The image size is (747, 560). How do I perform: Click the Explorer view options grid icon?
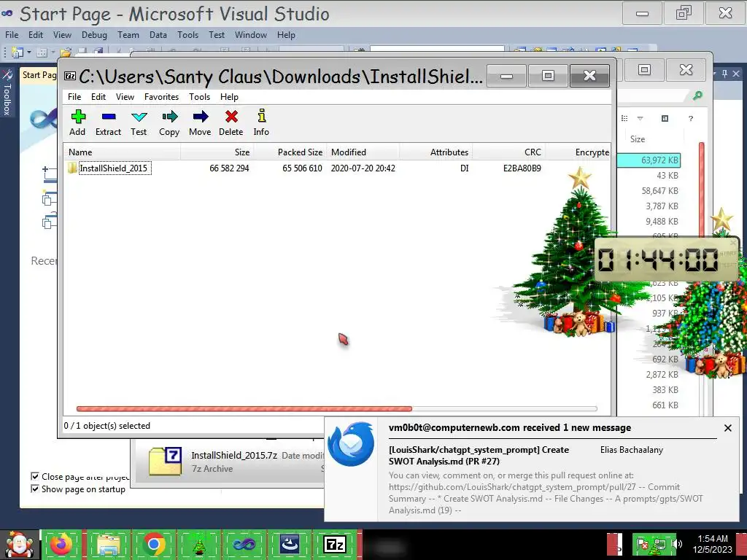pyautogui.click(x=624, y=118)
